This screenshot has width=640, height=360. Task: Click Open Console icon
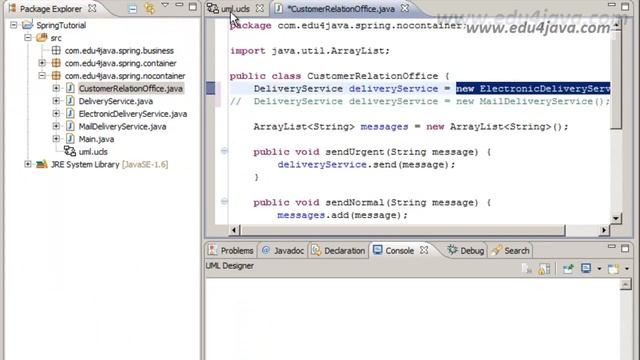(613, 269)
